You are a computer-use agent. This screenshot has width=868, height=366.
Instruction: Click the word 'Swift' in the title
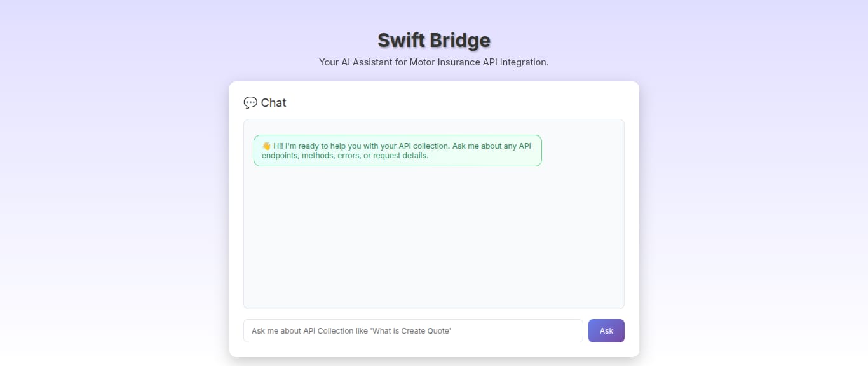(401, 40)
